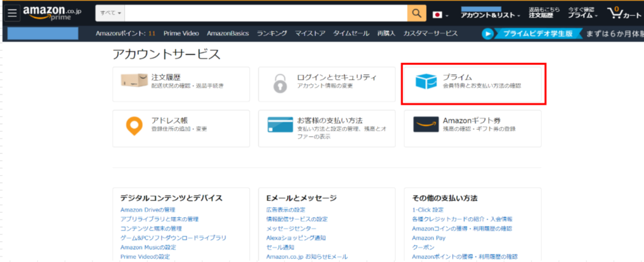Click the プライムビデオ学生版 banner
Image resolution: width=644 pixels, height=262 pixels.
pos(538,34)
